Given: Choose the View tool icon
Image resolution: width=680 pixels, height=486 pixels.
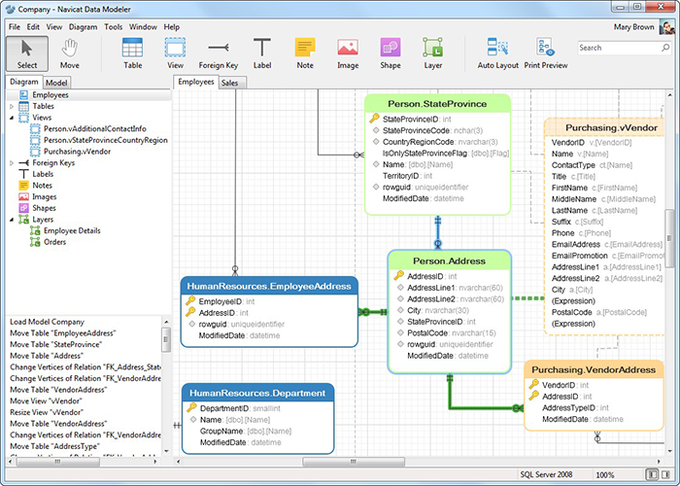Looking at the screenshot, I should (x=175, y=53).
